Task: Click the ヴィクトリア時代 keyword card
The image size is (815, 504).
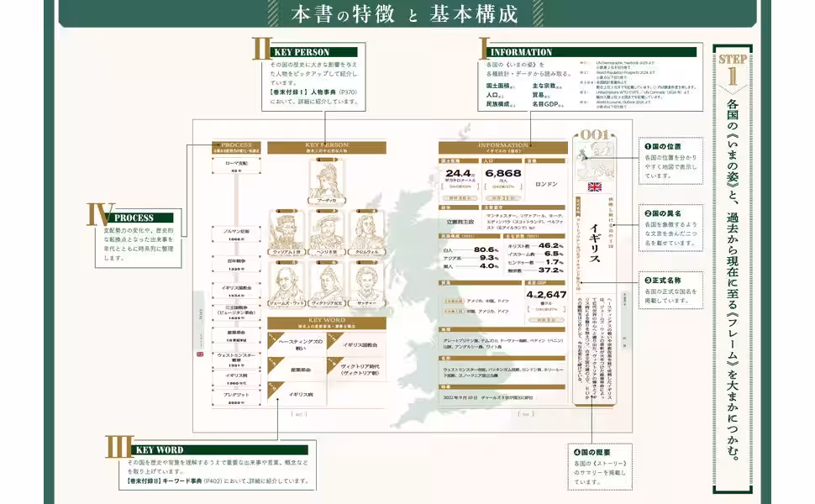Action: 356,370
